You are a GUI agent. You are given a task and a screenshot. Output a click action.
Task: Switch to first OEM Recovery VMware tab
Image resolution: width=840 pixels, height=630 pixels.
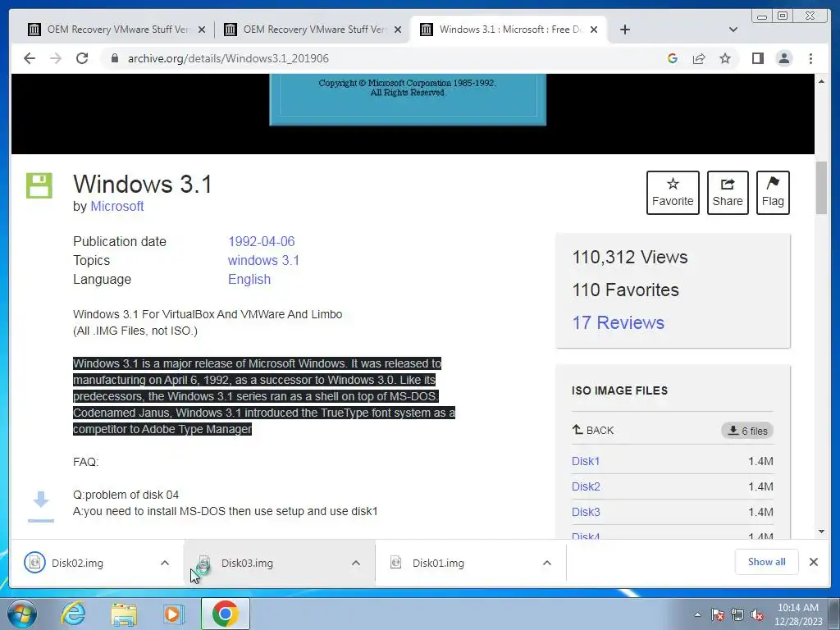[117, 30]
